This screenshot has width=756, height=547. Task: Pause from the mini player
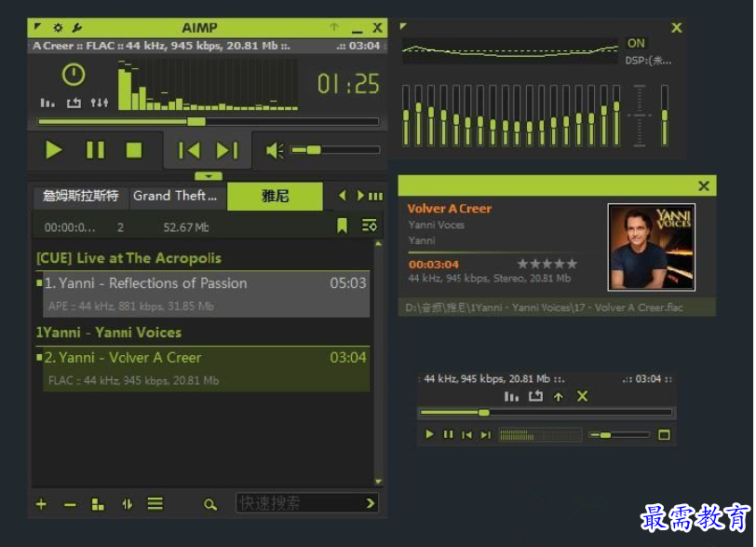(449, 434)
